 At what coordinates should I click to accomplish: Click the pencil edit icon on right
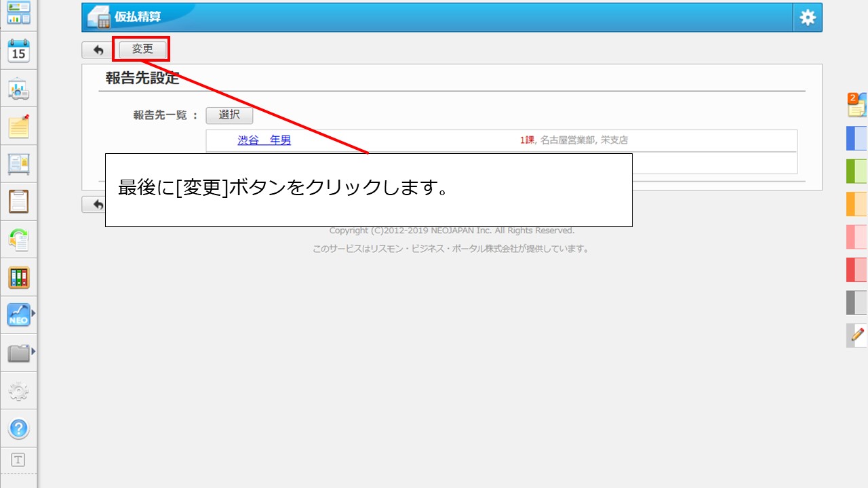click(x=857, y=335)
